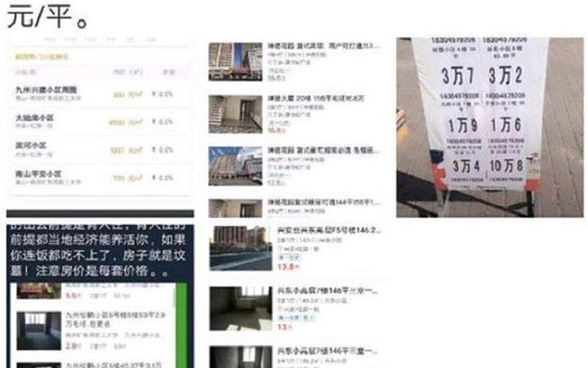Click the 300 元/㎡ price for 九州兴建小区

(x=127, y=95)
